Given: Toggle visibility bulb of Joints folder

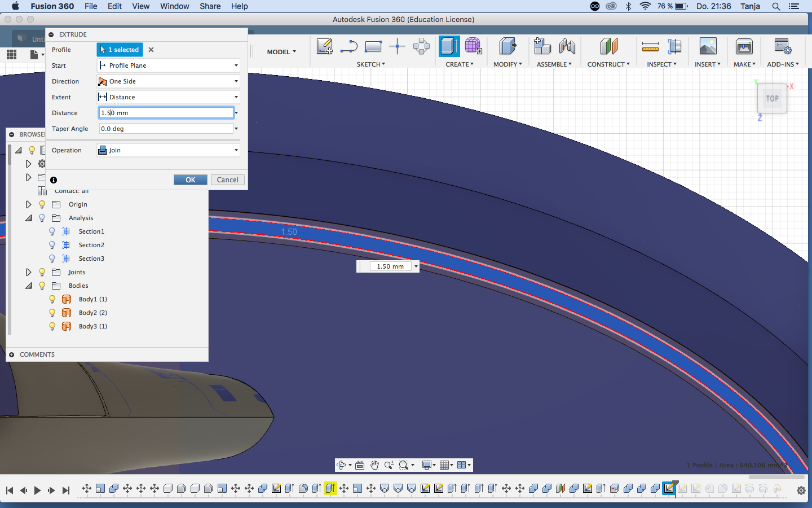Looking at the screenshot, I should click(x=42, y=272).
